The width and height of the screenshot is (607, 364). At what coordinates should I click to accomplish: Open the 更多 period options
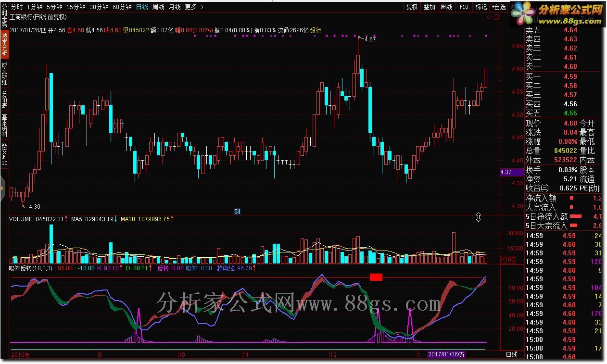[191, 7]
